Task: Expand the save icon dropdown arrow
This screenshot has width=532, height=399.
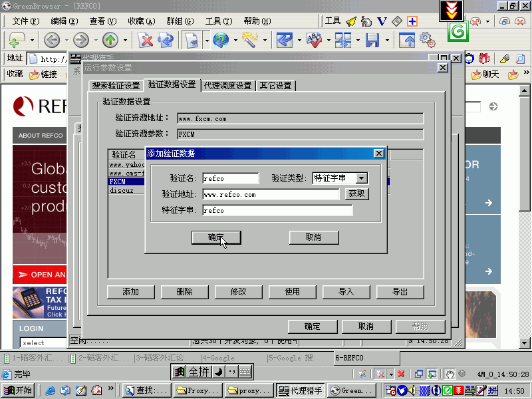Action: pos(387,40)
